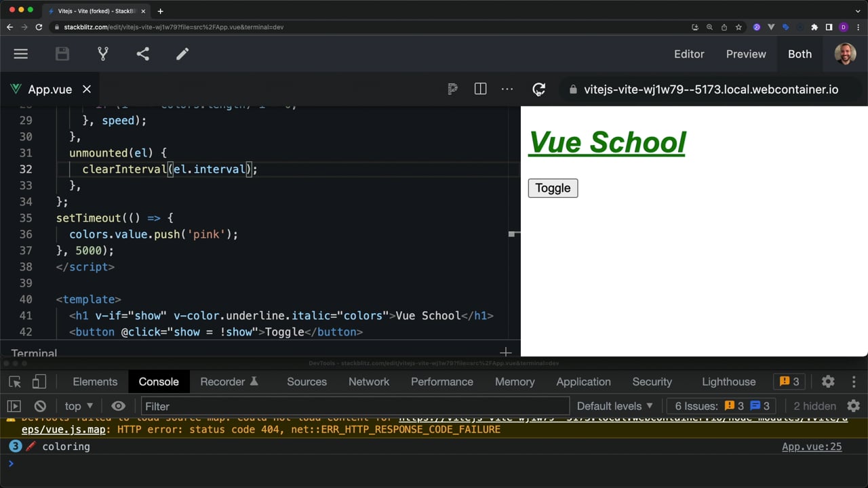Click the 6 Issues counter
The width and height of the screenshot is (868, 488).
722,406
